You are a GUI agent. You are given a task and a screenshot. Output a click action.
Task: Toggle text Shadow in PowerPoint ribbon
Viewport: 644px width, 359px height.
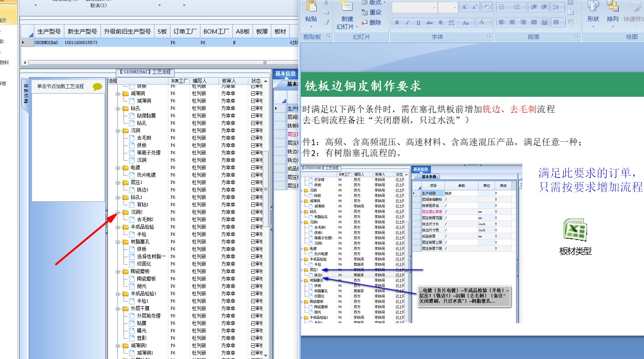(x=441, y=23)
